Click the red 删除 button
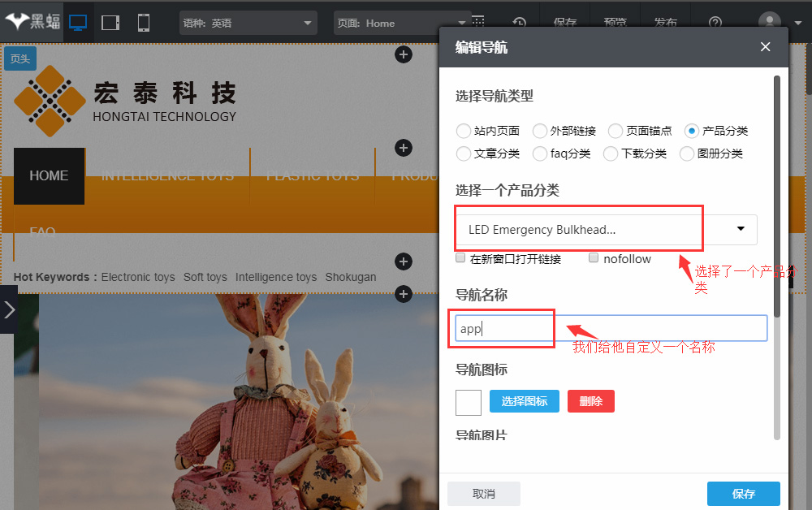Viewport: 812px width, 510px height. tap(590, 401)
